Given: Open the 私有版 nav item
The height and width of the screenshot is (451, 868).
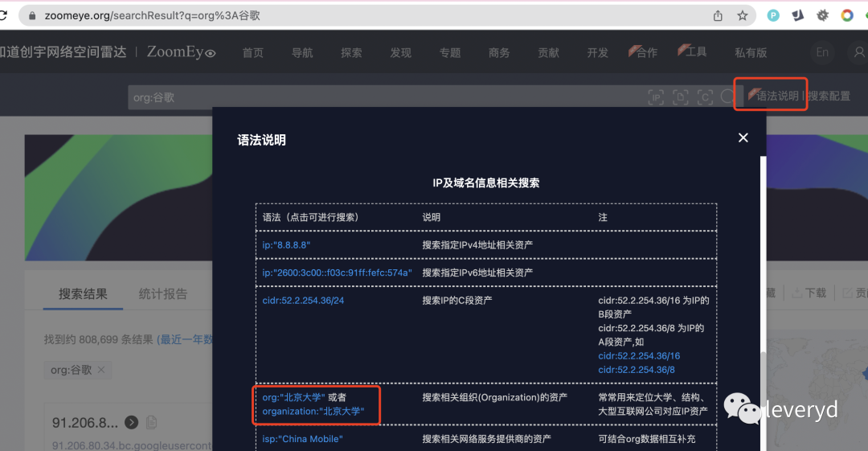Looking at the screenshot, I should point(751,52).
